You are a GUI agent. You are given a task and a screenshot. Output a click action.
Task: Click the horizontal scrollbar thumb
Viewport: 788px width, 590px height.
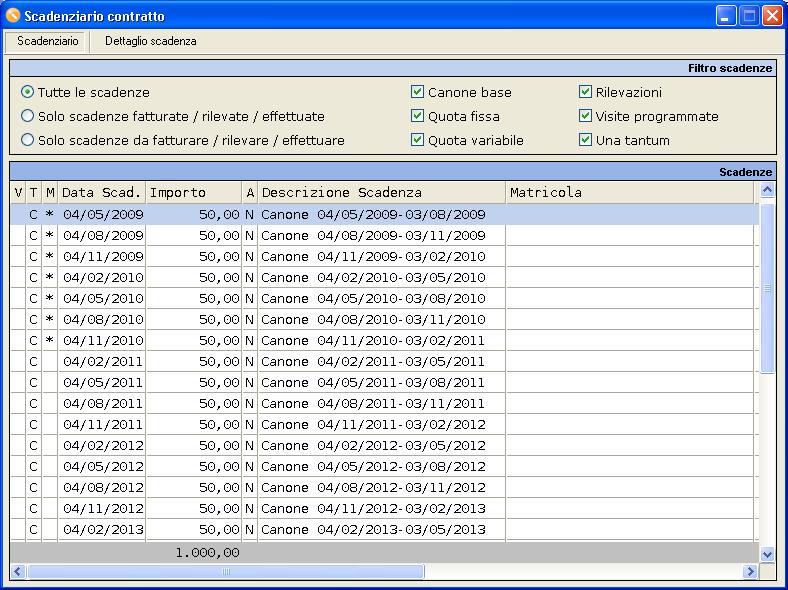[225, 572]
